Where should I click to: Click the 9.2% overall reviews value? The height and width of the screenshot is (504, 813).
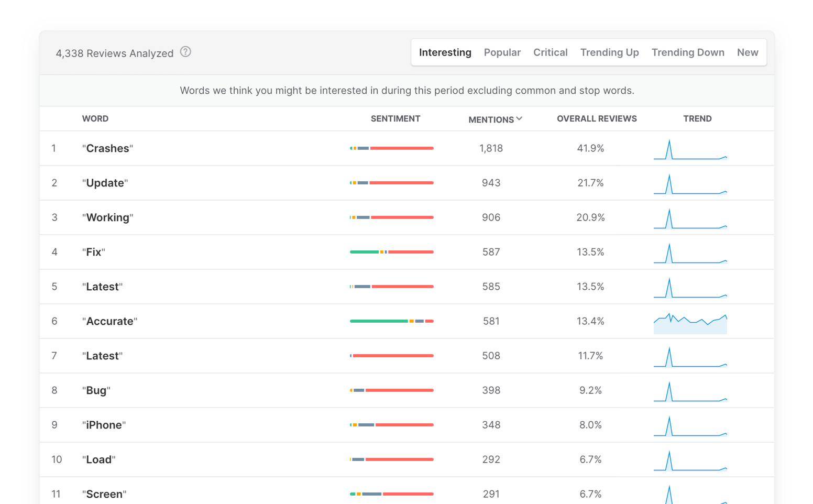pyautogui.click(x=590, y=390)
